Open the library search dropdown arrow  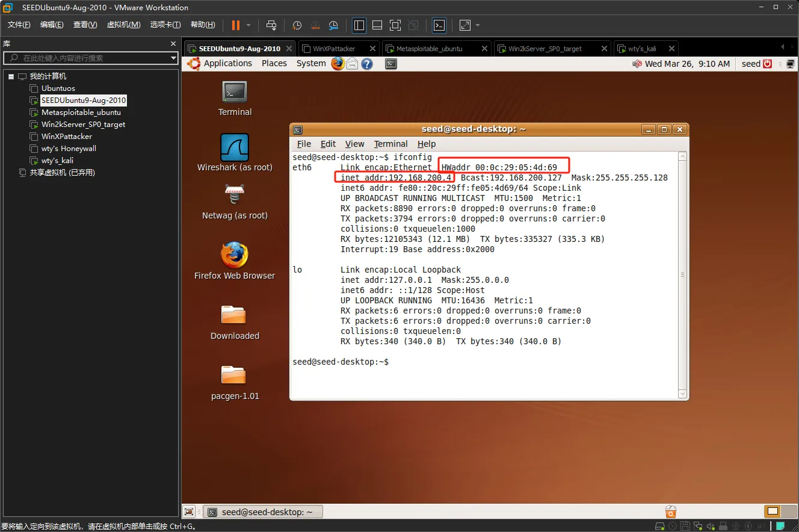click(x=173, y=58)
